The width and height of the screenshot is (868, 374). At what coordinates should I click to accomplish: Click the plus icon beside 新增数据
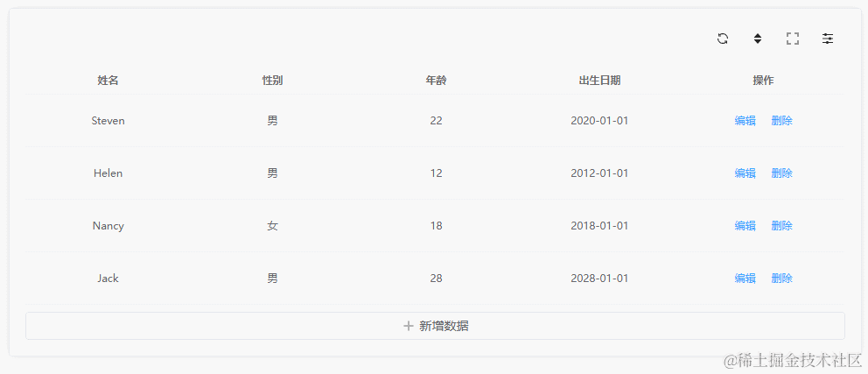(x=409, y=326)
